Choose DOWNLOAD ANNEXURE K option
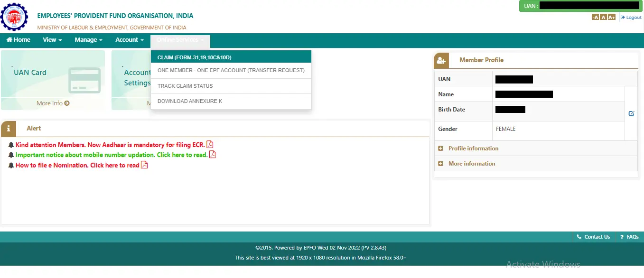The width and height of the screenshot is (644, 278). click(x=190, y=101)
